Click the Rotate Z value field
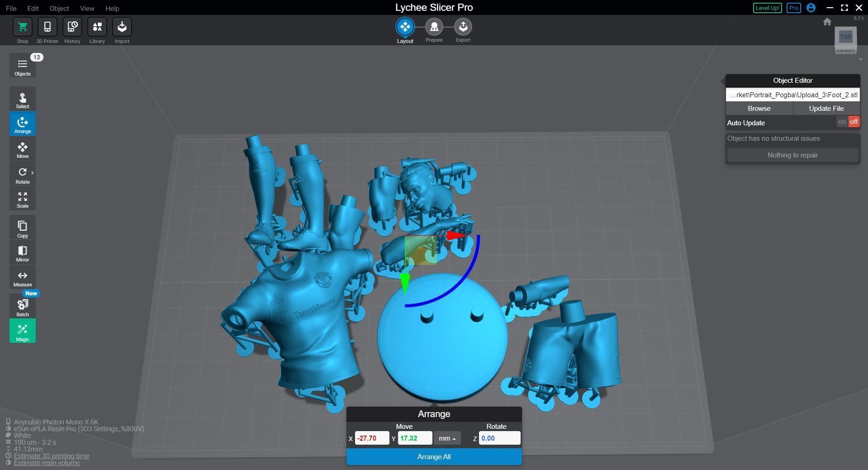 click(x=499, y=438)
